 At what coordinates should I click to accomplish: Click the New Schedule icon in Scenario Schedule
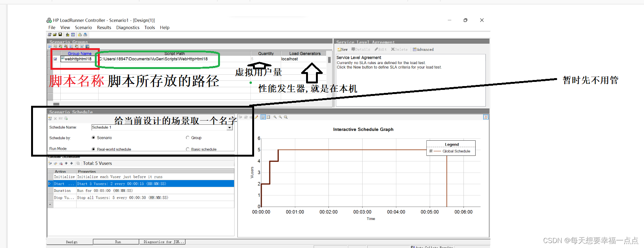[50, 118]
